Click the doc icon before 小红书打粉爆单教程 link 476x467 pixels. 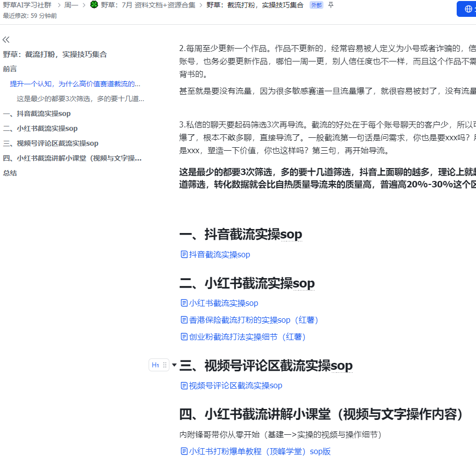point(184,451)
